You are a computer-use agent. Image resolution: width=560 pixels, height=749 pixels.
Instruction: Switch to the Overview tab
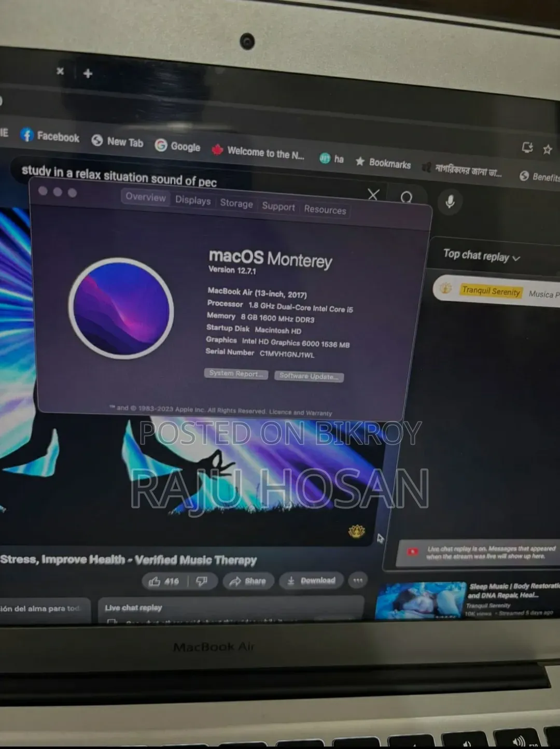146,197
